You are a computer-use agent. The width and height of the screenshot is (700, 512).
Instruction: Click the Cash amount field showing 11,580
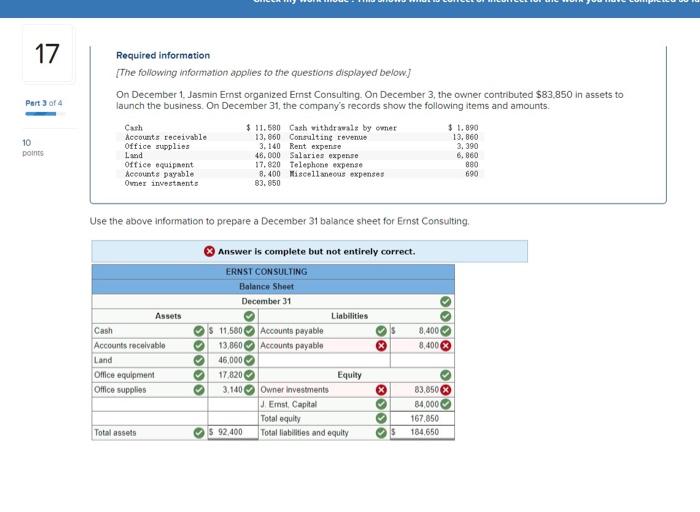233,331
